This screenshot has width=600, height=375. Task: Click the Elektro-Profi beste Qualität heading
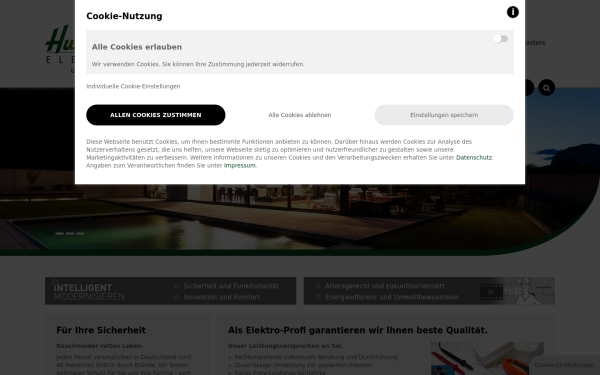(x=358, y=330)
